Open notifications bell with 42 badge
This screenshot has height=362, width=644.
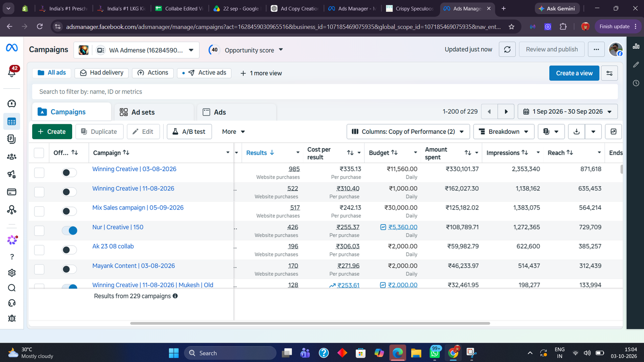(x=12, y=72)
